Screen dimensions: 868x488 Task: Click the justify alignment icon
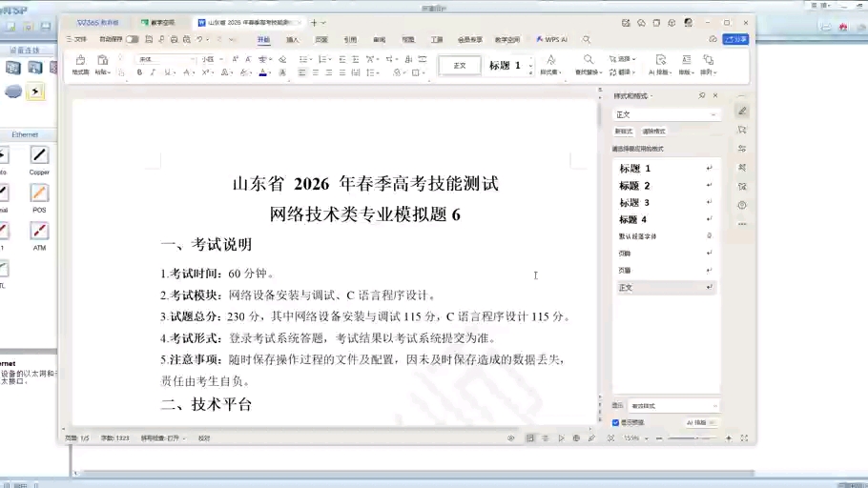coord(342,72)
